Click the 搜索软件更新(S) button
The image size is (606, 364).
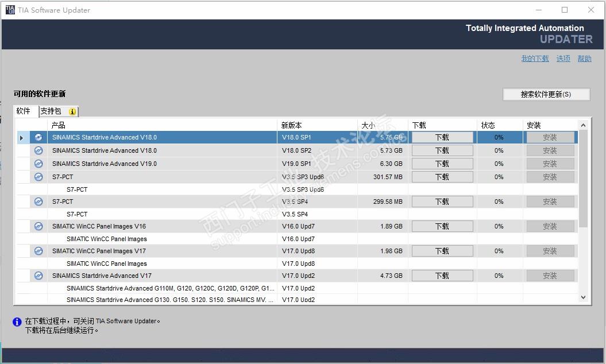546,94
